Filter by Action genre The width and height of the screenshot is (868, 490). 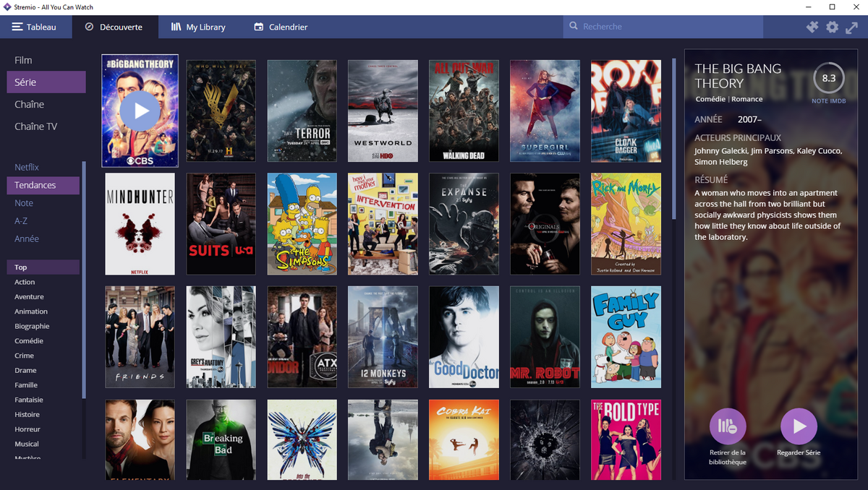click(x=43, y=282)
